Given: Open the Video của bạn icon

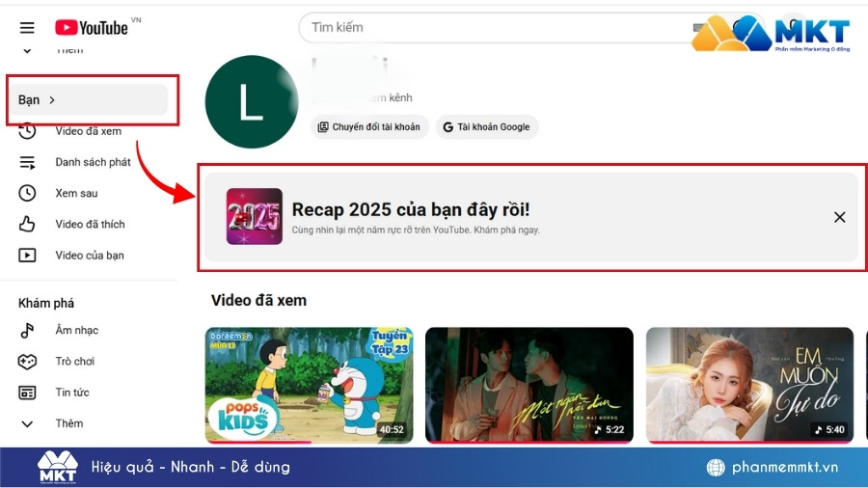Looking at the screenshot, I should click(x=27, y=256).
